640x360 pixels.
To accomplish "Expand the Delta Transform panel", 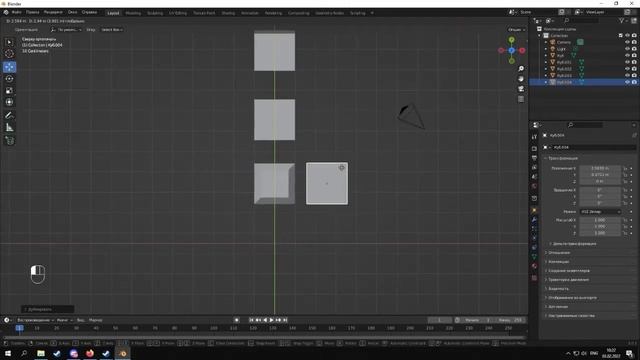I will (x=574, y=244).
